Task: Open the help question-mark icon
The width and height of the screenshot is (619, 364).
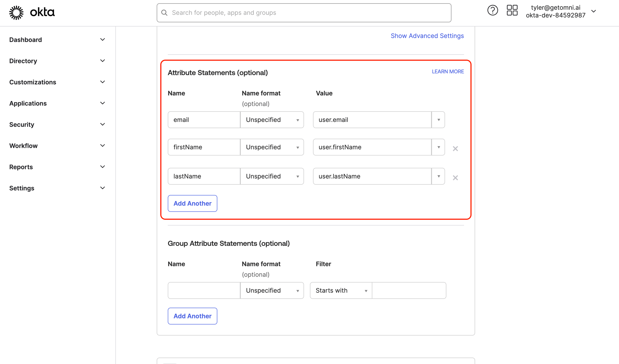Action: point(492,10)
